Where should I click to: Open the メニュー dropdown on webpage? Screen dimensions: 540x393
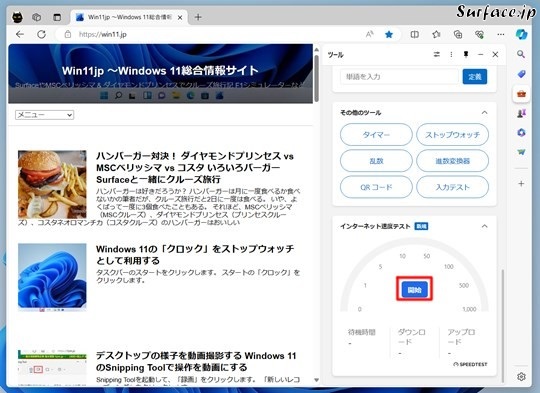[44, 115]
